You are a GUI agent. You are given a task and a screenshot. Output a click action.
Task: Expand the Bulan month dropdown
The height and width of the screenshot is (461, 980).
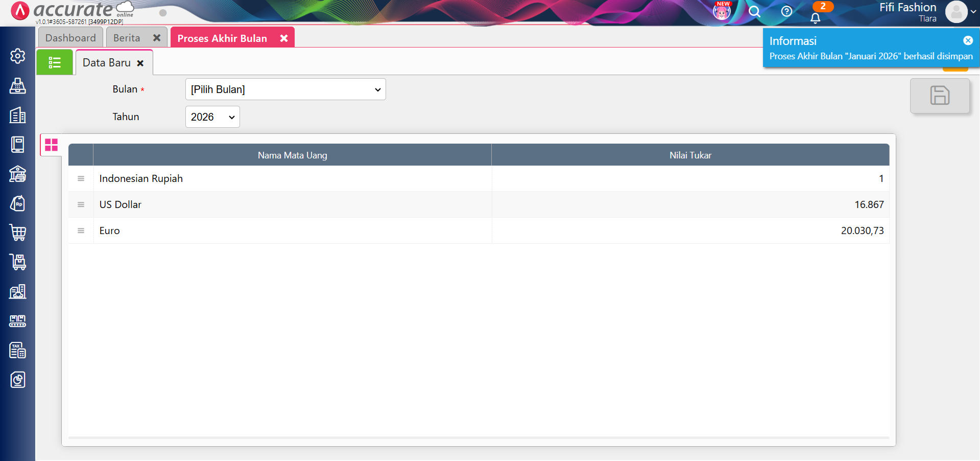[285, 89]
